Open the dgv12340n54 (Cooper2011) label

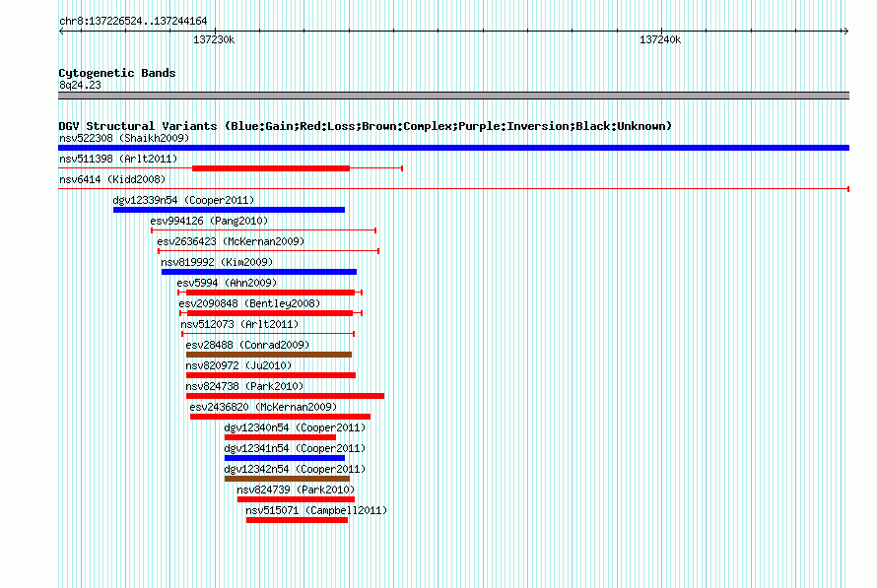(x=295, y=427)
